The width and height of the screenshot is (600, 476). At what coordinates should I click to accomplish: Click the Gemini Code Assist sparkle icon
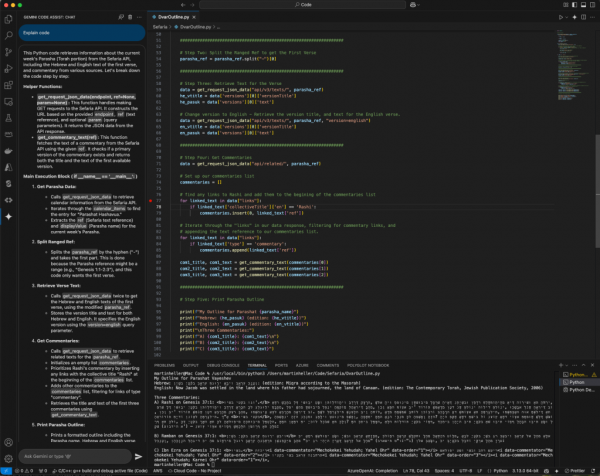pyautogui.click(x=7, y=215)
